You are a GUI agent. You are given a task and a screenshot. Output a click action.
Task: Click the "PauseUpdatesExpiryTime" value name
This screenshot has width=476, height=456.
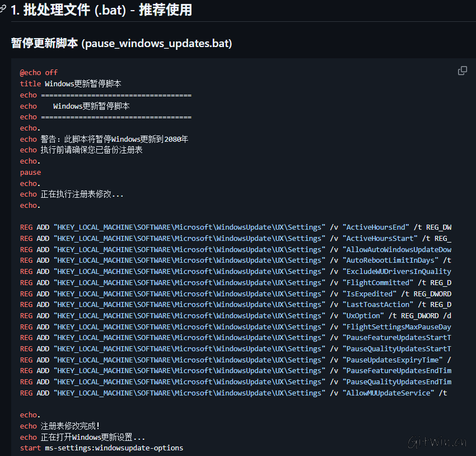[393, 360]
